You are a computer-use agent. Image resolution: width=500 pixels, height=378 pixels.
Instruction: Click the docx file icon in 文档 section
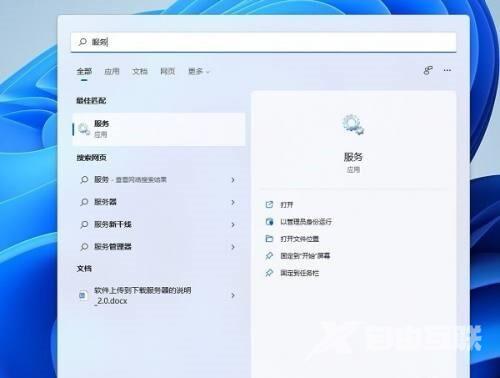(83, 295)
